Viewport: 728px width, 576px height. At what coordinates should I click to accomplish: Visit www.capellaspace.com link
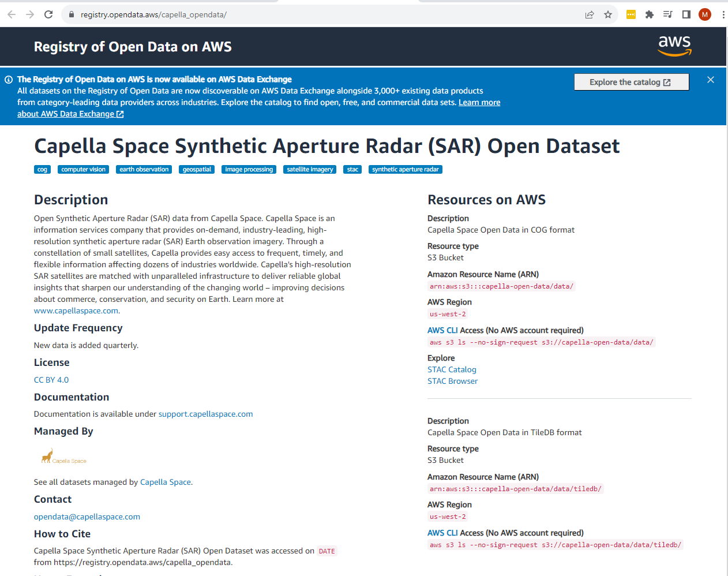tap(76, 311)
